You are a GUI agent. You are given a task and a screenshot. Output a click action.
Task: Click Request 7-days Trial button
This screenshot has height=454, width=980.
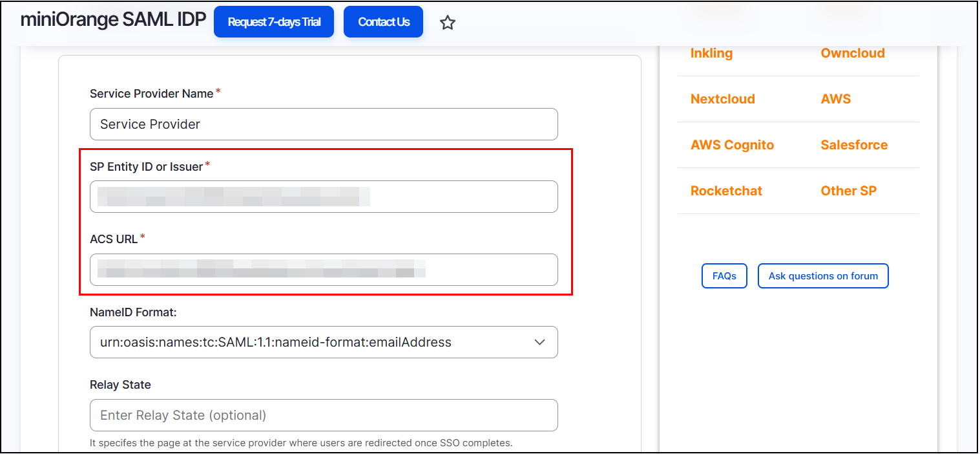(x=274, y=22)
